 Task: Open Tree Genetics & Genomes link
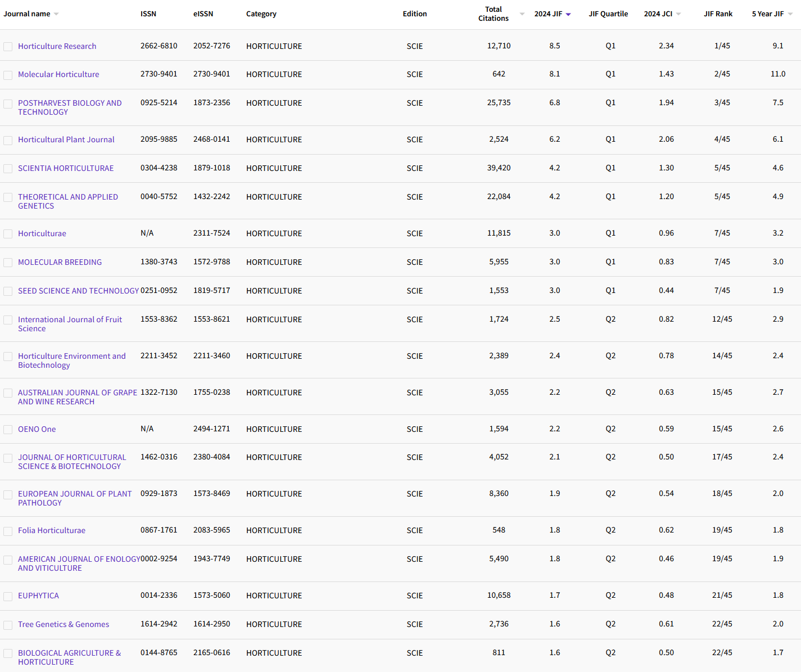click(x=64, y=624)
